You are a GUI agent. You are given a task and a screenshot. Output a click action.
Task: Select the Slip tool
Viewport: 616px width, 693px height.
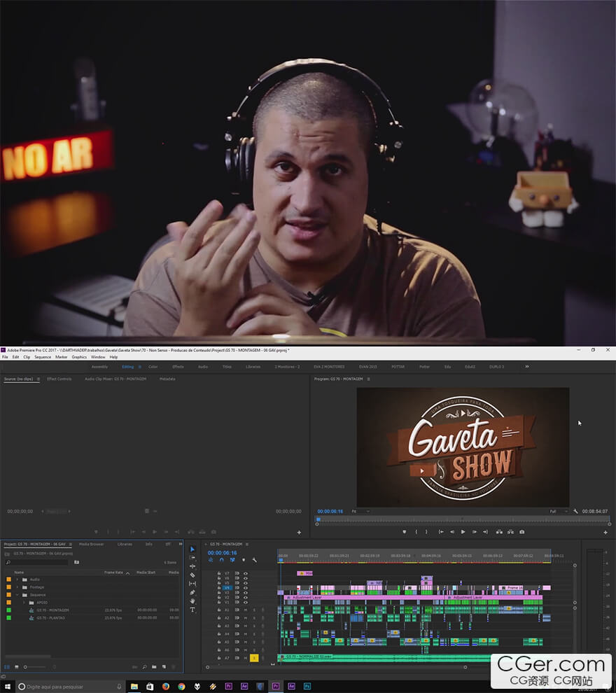pyautogui.click(x=192, y=584)
